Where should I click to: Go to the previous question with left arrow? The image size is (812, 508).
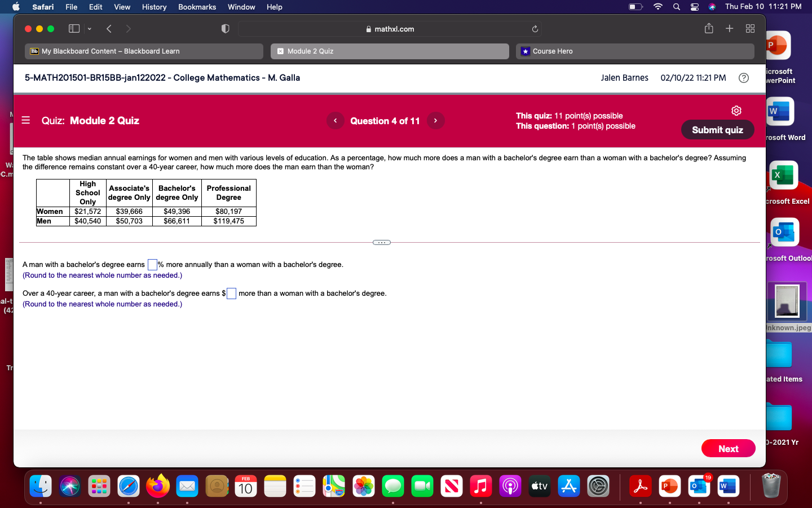[x=335, y=120]
